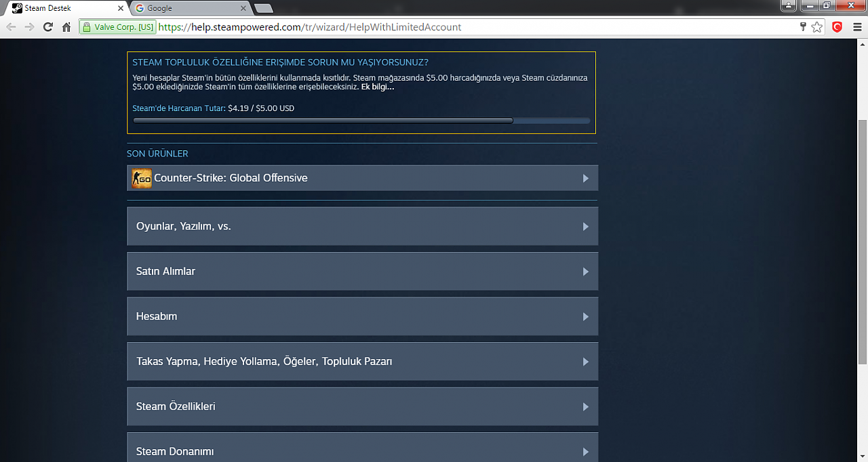Go to the home page icon
Screen dimensions: 868x462
66,27
